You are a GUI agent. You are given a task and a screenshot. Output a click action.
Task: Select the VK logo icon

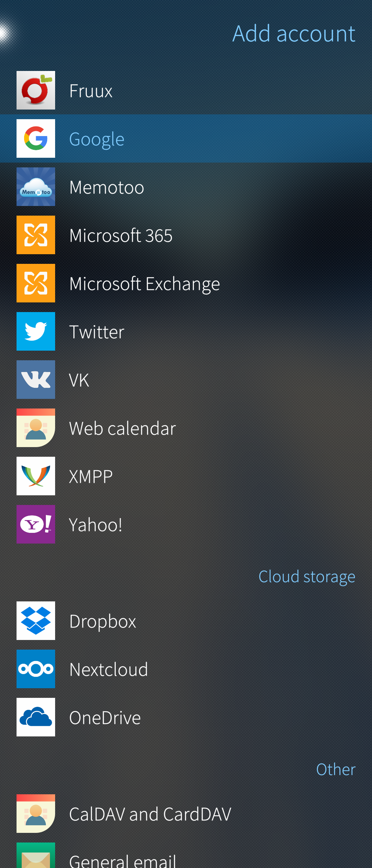coord(36,380)
